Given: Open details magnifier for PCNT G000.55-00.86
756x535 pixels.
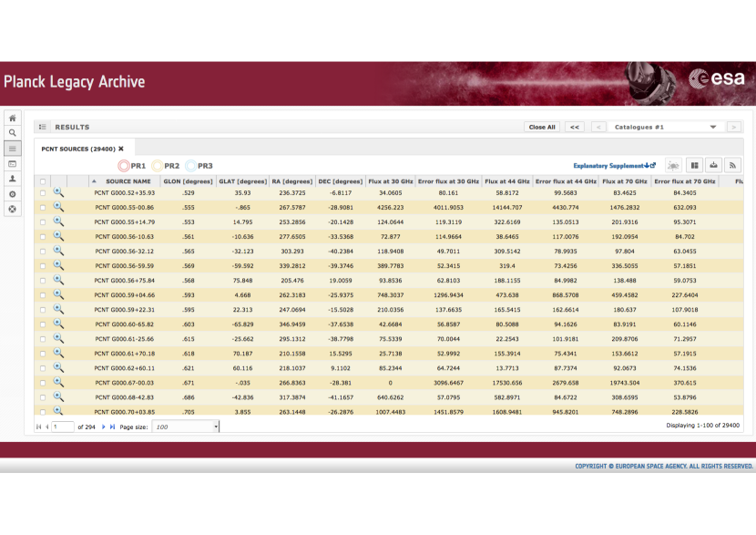Looking at the screenshot, I should 58,207.
